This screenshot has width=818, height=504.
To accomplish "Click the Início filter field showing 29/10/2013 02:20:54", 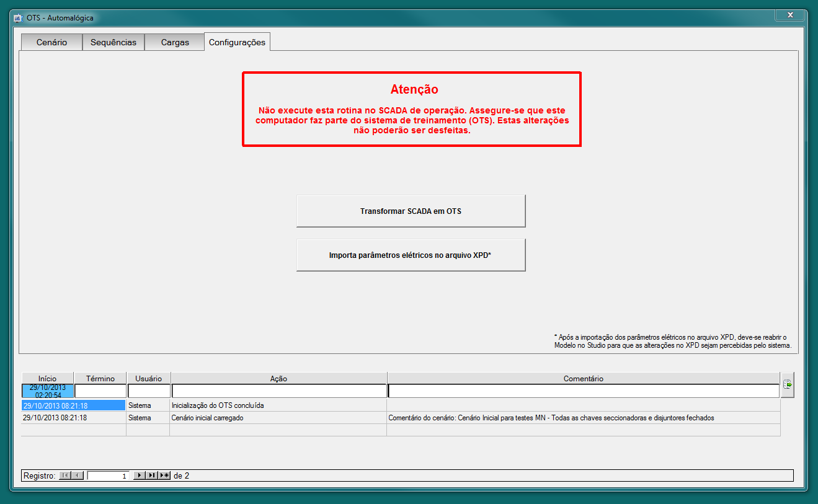I will [x=48, y=391].
